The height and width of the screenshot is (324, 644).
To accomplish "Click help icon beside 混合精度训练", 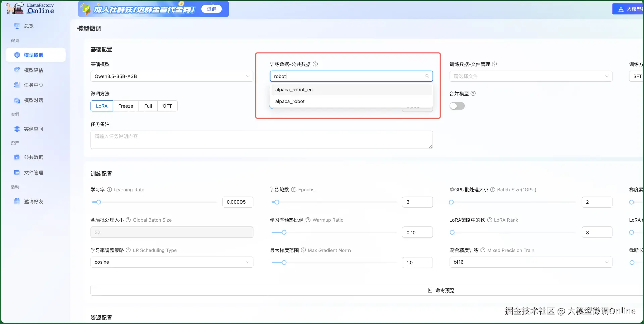I will click(x=483, y=250).
